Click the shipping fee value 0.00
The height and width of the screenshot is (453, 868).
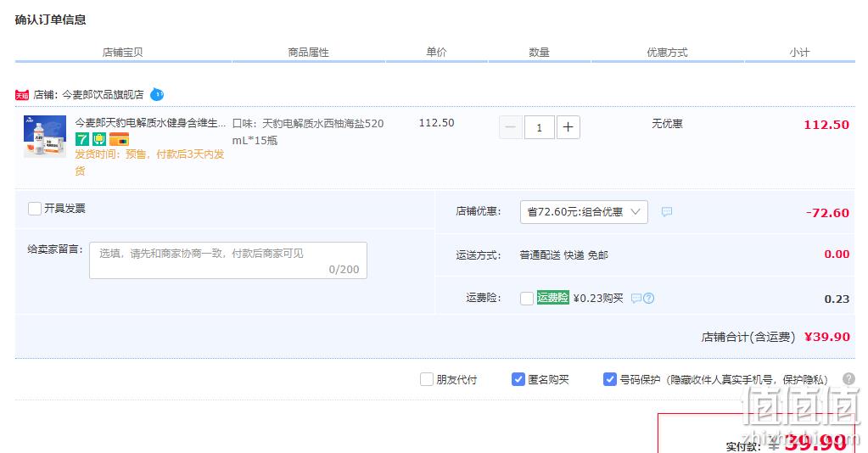point(837,254)
